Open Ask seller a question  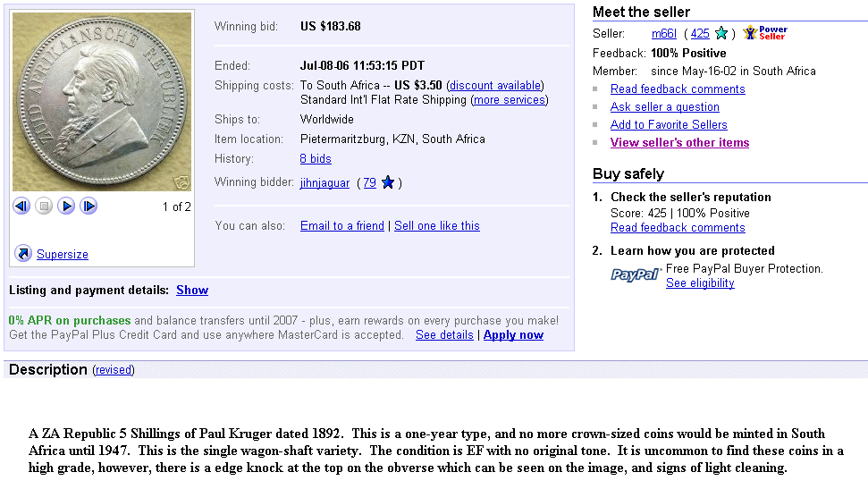[665, 107]
